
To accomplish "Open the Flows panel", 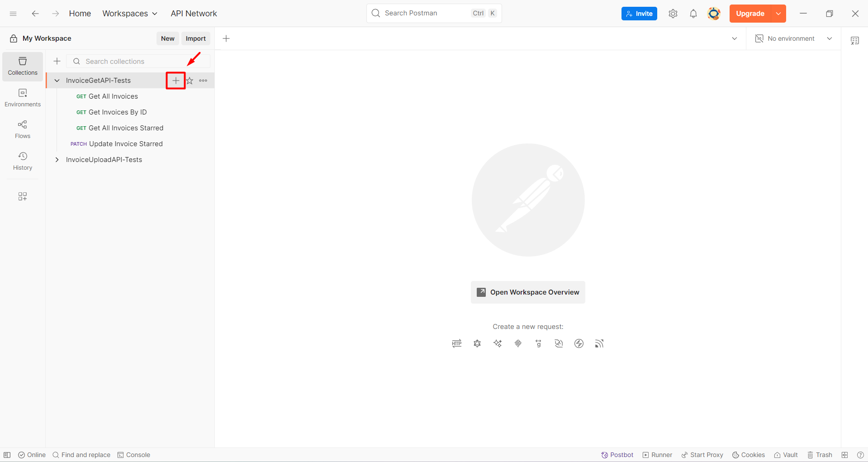I will pyautogui.click(x=22, y=129).
